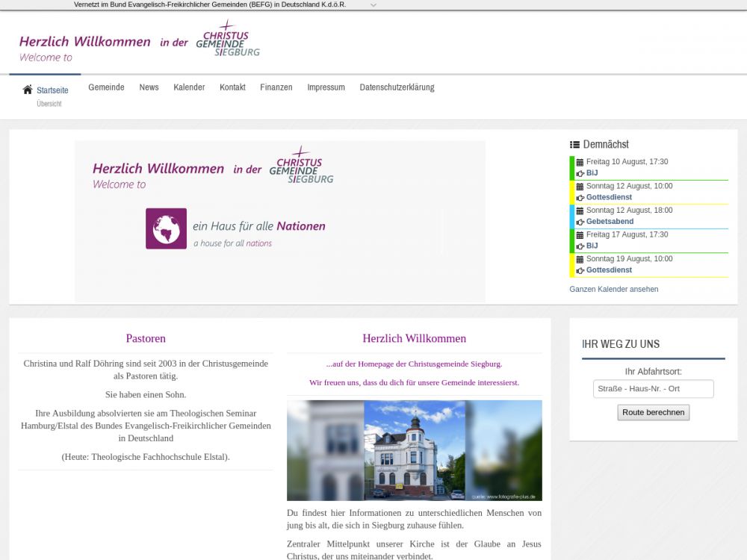This screenshot has width=747, height=560.
Task: Expand the top bar chevron dropdown
Action: tap(373, 4)
